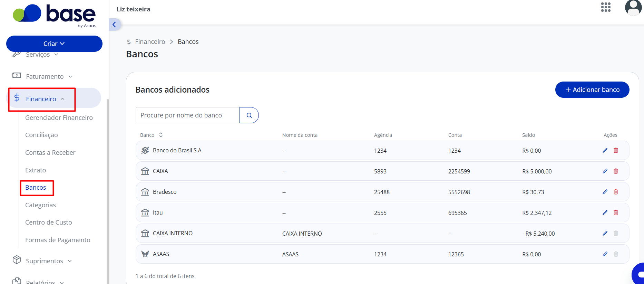644x284 pixels.
Task: Click the pencil icon for Bradesco
Action: (x=605, y=192)
